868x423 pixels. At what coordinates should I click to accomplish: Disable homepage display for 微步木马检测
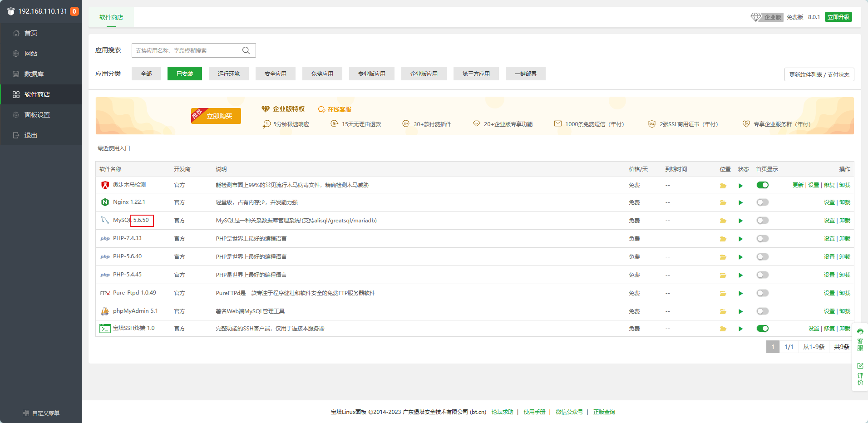(x=762, y=185)
